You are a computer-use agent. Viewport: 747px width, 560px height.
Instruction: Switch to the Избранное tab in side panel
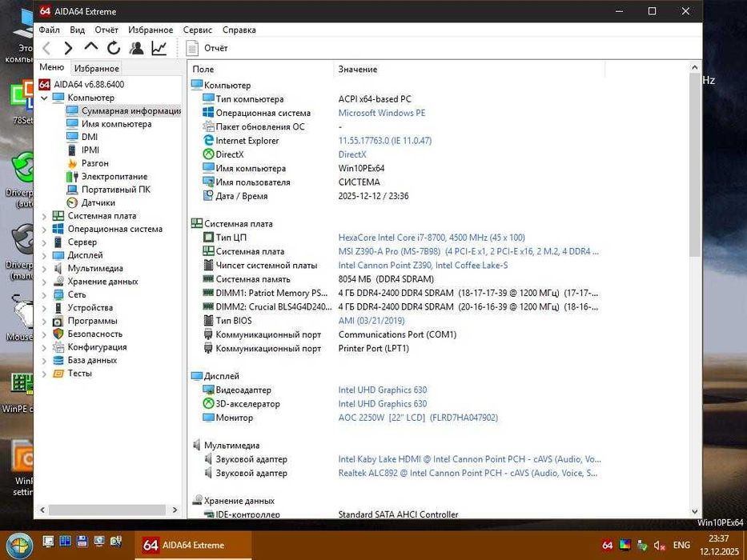pyautogui.click(x=96, y=69)
